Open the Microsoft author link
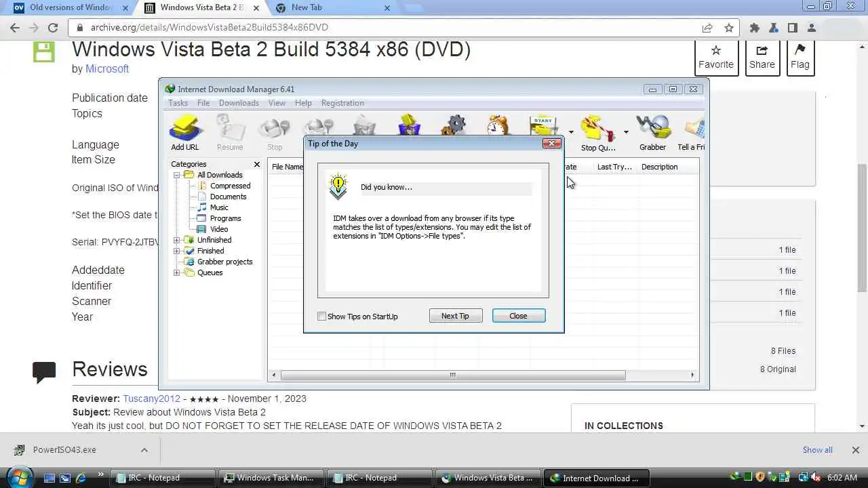 pyautogui.click(x=107, y=68)
